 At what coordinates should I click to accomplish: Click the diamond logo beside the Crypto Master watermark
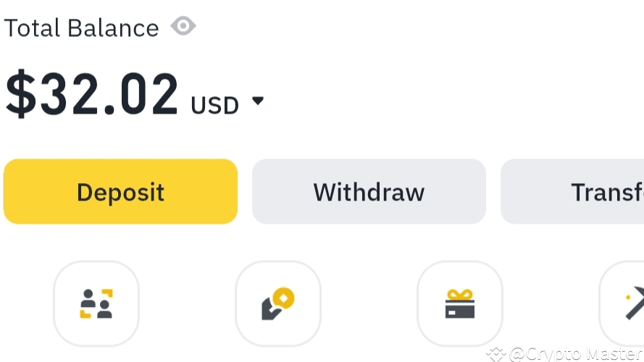click(495, 355)
